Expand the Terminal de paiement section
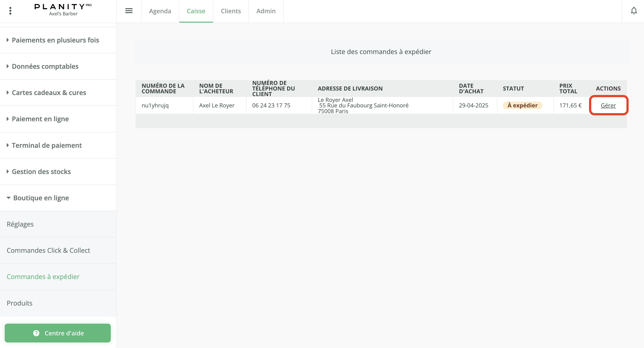 click(47, 145)
